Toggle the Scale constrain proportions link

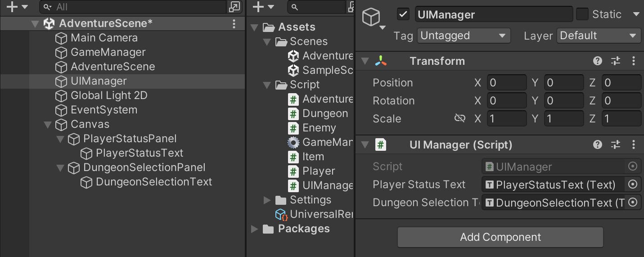point(459,118)
